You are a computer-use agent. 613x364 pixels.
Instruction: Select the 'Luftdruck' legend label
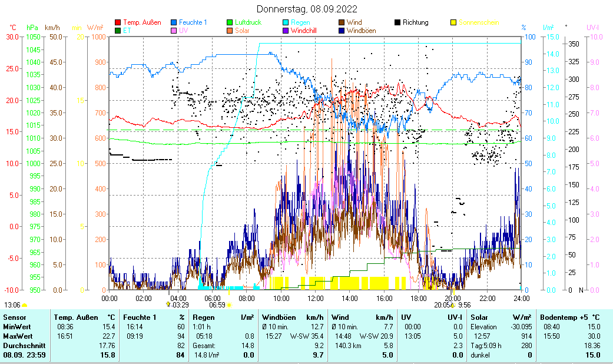coord(248,23)
